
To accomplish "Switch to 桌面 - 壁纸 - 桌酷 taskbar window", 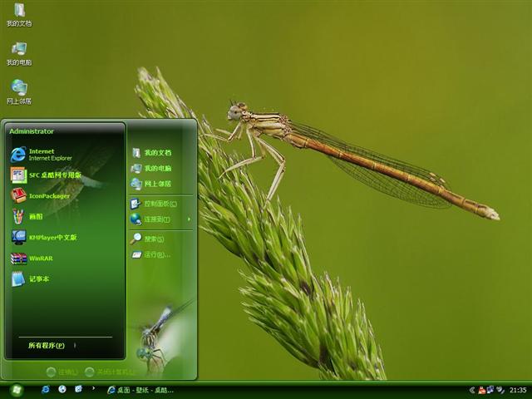I will click(x=140, y=390).
